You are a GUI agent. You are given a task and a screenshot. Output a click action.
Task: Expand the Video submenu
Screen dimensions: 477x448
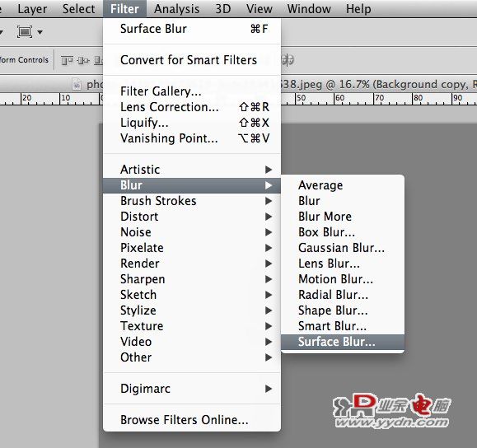192,342
